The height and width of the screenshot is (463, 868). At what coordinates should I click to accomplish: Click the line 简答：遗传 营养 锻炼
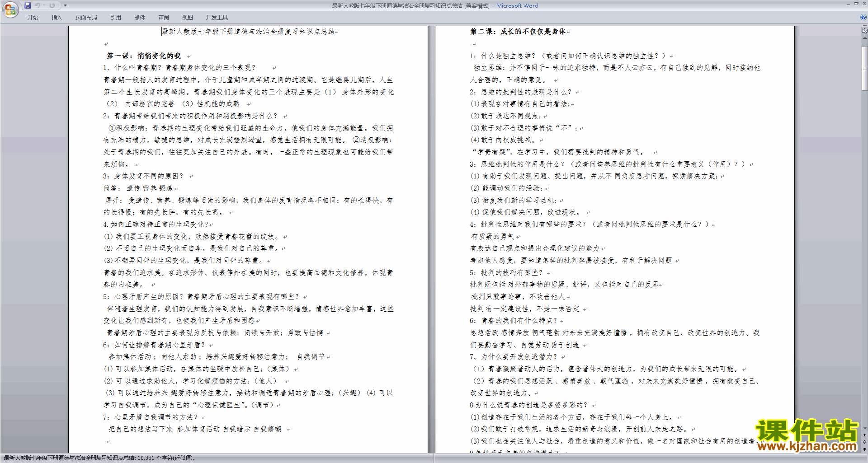(138, 188)
